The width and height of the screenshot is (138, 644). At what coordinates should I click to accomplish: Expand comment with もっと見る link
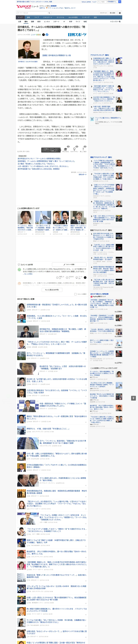point(28,274)
